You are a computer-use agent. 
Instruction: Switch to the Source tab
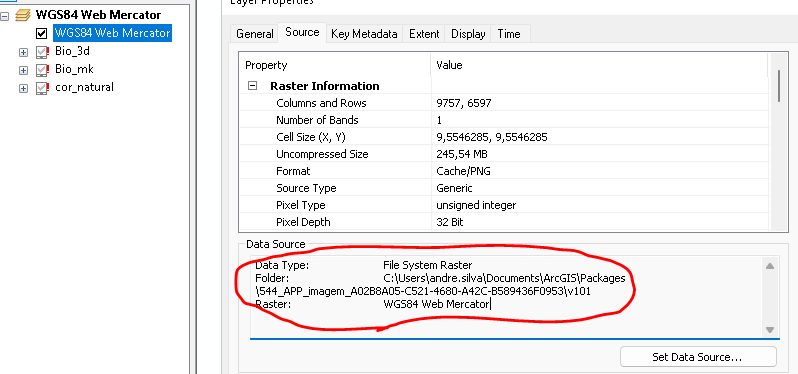tap(302, 33)
